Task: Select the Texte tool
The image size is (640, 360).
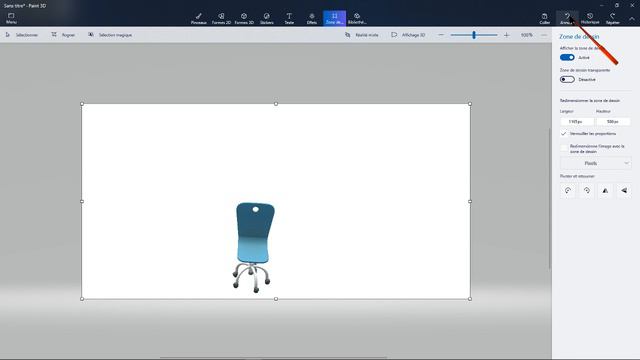Action: click(289, 18)
